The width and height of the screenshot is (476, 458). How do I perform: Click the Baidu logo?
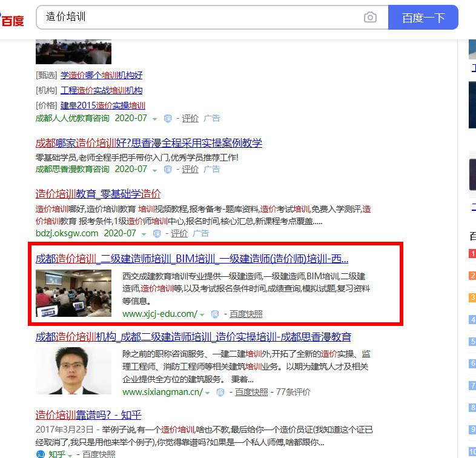pyautogui.click(x=12, y=20)
